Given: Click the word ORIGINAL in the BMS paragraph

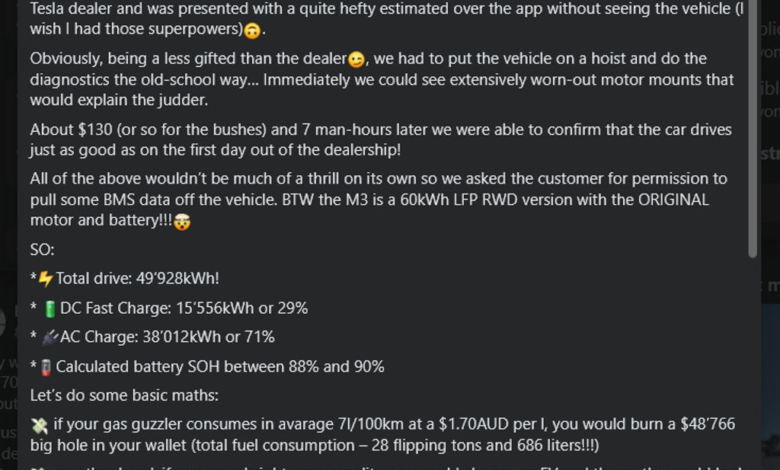Looking at the screenshot, I should click(673, 200).
